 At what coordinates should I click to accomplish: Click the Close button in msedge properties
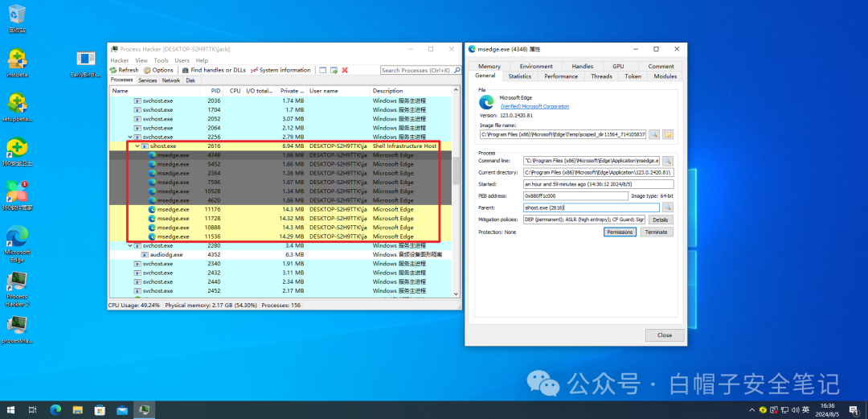[x=665, y=335]
